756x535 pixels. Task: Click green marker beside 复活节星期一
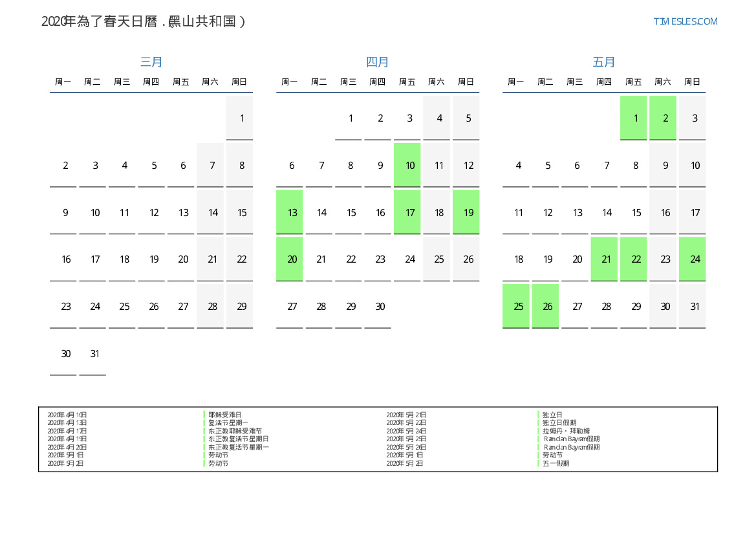click(x=204, y=422)
